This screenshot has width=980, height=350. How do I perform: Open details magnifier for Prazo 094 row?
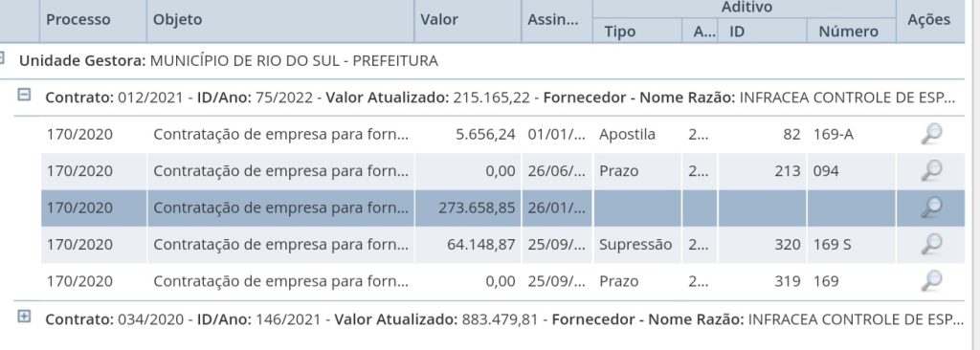click(931, 170)
